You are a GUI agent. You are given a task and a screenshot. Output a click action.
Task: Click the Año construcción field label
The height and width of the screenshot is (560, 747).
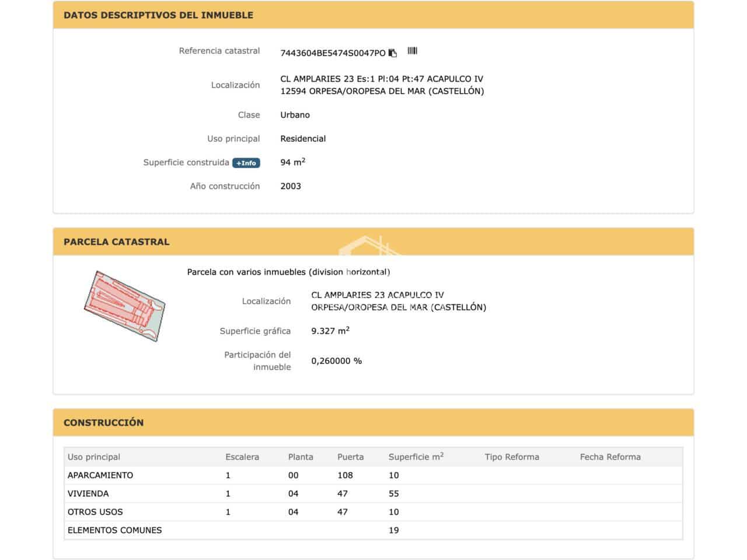click(x=225, y=186)
